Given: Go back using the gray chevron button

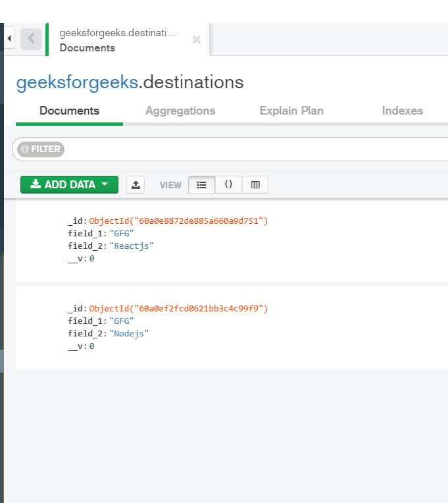Looking at the screenshot, I should tap(31, 39).
